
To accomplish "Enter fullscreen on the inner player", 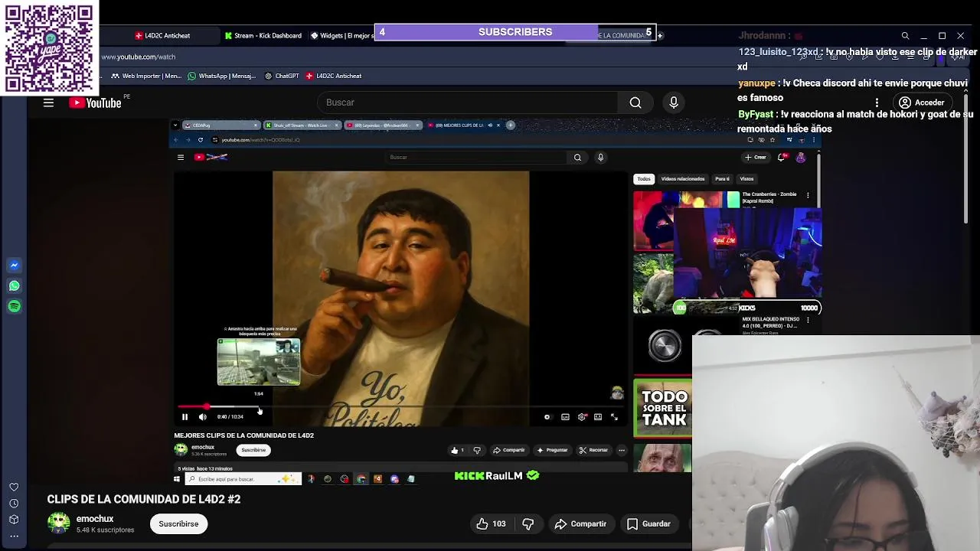I will [x=614, y=417].
